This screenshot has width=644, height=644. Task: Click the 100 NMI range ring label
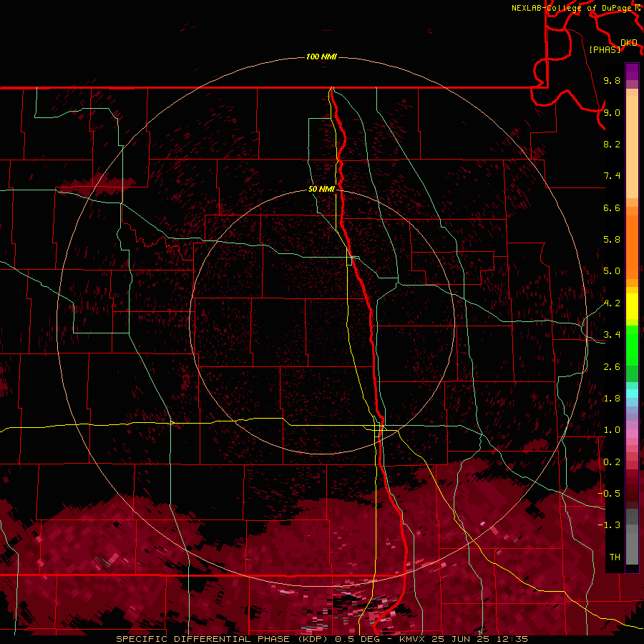(x=321, y=57)
